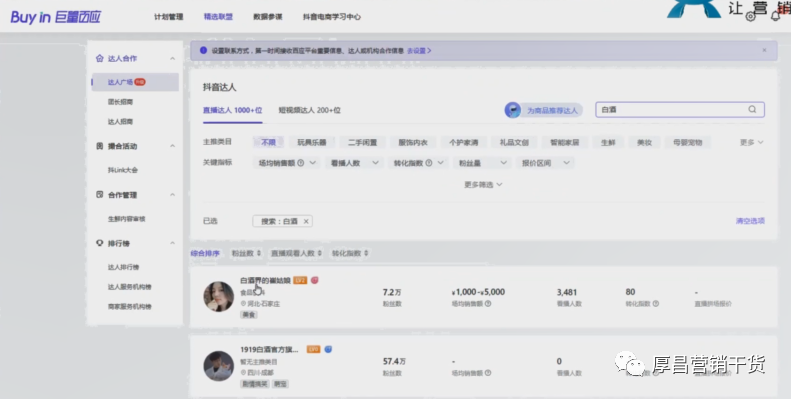The image size is (791, 399).
Task: Click the icon beside 撮合活动
Action: pyautogui.click(x=99, y=146)
